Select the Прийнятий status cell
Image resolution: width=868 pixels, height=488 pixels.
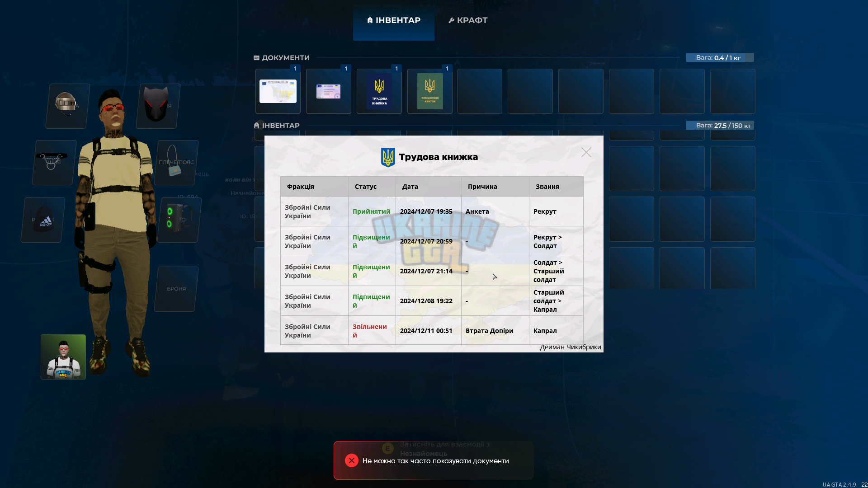[372, 211]
